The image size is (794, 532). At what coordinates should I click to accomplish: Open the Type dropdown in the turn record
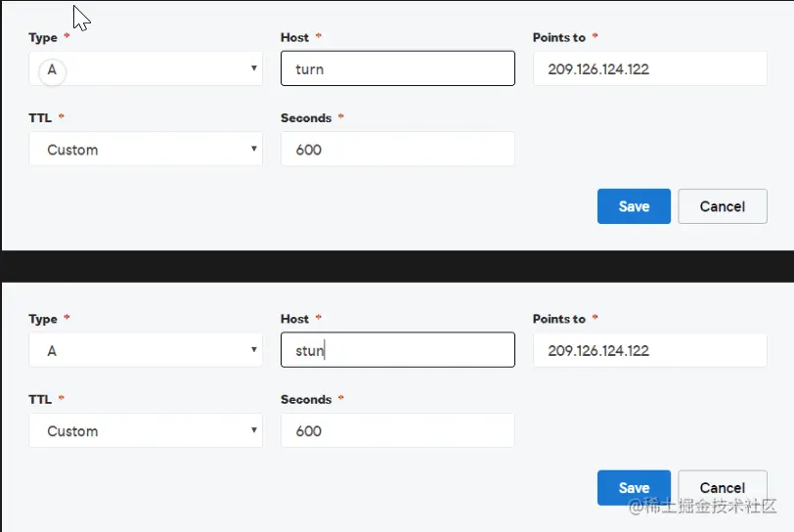[x=146, y=69]
